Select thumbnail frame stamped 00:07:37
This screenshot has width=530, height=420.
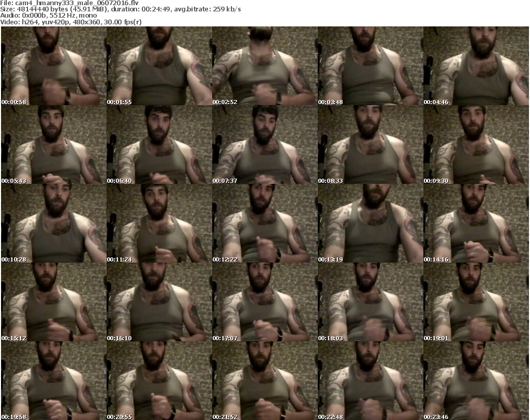click(x=264, y=144)
